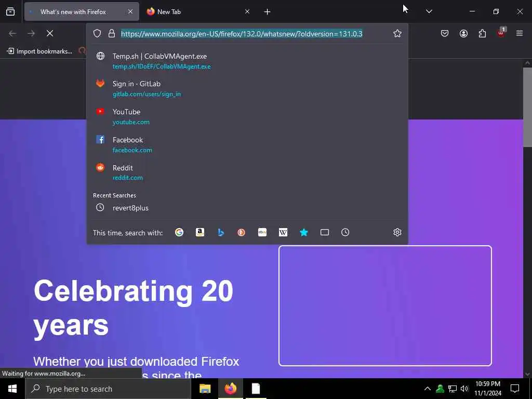Select the Facebook suggestion
Screen dimensions: 532x399
coord(247,144)
